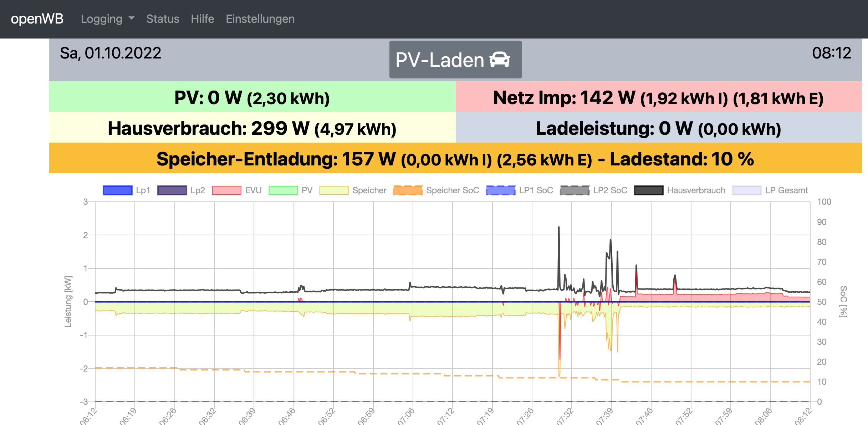This screenshot has height=425, width=868.
Task: Toggle LP1 SoC legend item
Action: (x=501, y=190)
